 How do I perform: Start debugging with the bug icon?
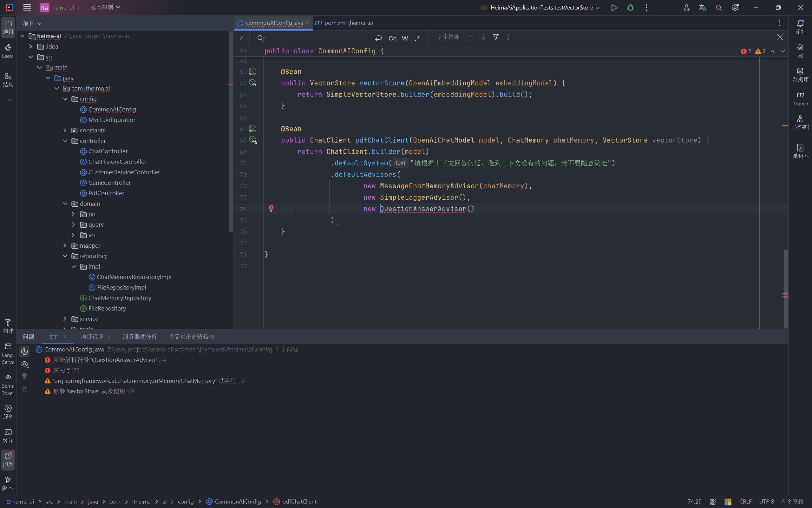click(630, 7)
